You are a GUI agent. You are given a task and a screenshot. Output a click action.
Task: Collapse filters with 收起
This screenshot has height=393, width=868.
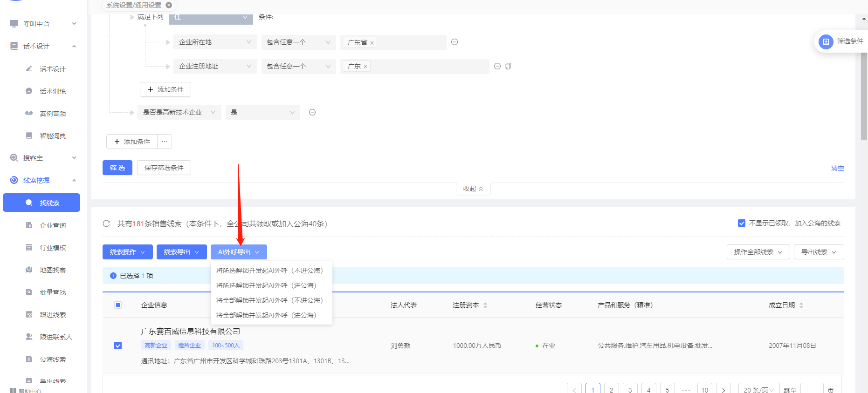point(473,189)
